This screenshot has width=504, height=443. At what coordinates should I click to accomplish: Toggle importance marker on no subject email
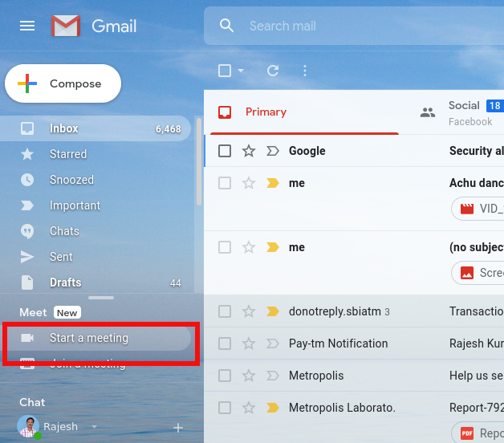tap(273, 247)
